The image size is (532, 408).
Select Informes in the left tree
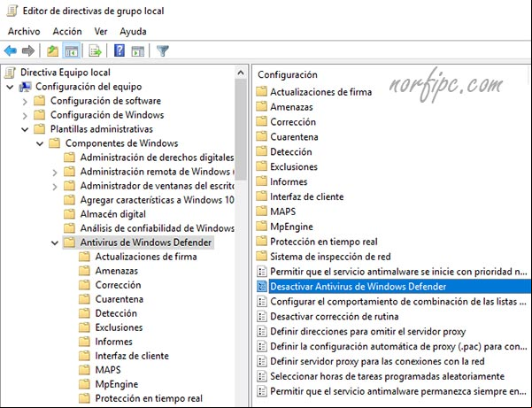(x=113, y=342)
